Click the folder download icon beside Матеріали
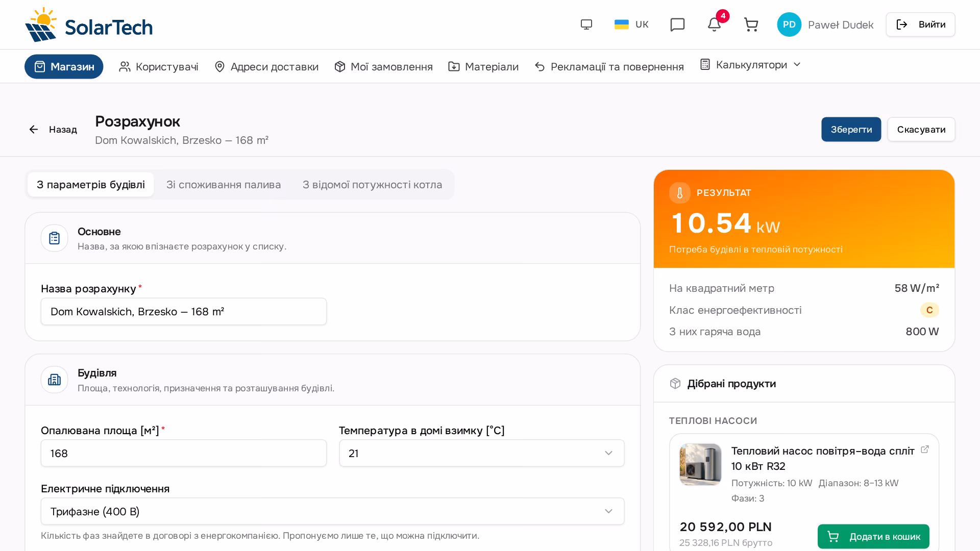 point(454,67)
